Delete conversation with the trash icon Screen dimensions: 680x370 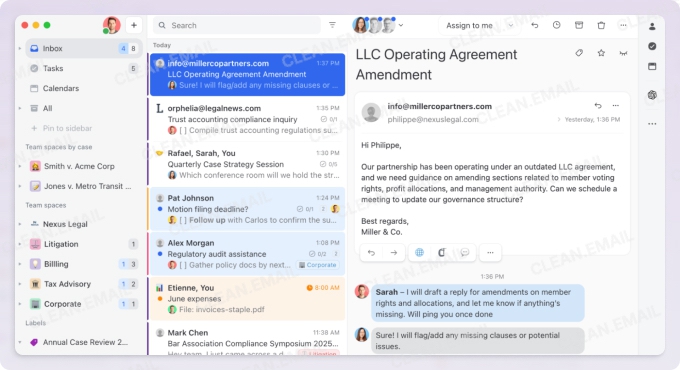click(x=601, y=26)
